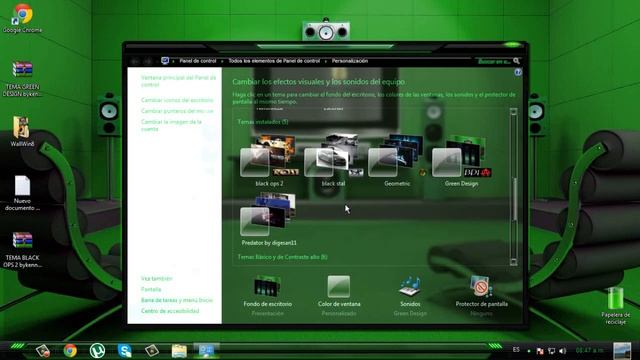Open the volume speaker tray icon

563,351
